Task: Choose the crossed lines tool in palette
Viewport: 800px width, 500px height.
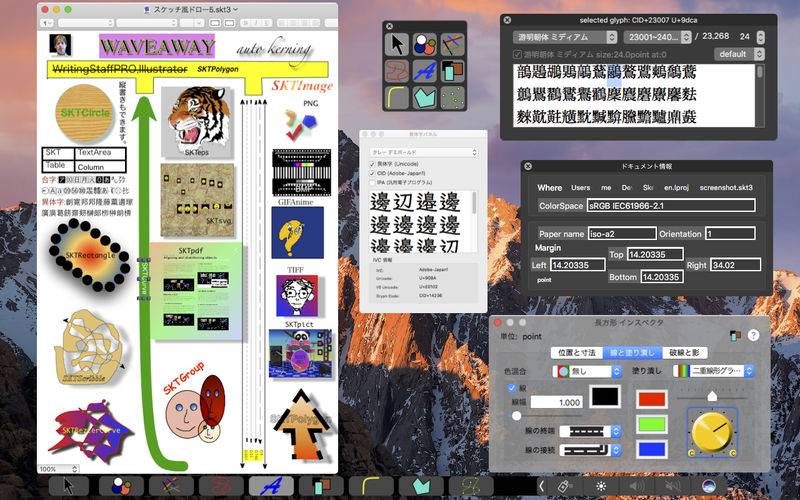Action: [454, 44]
